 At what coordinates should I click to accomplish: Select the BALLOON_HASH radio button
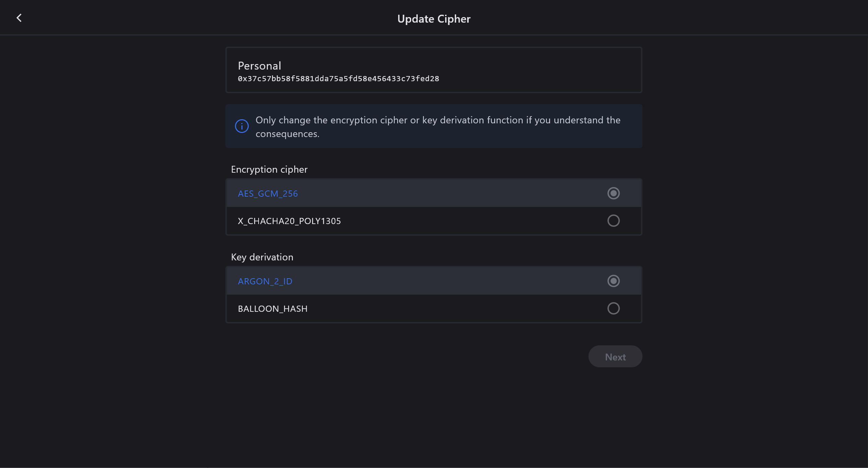(x=613, y=308)
